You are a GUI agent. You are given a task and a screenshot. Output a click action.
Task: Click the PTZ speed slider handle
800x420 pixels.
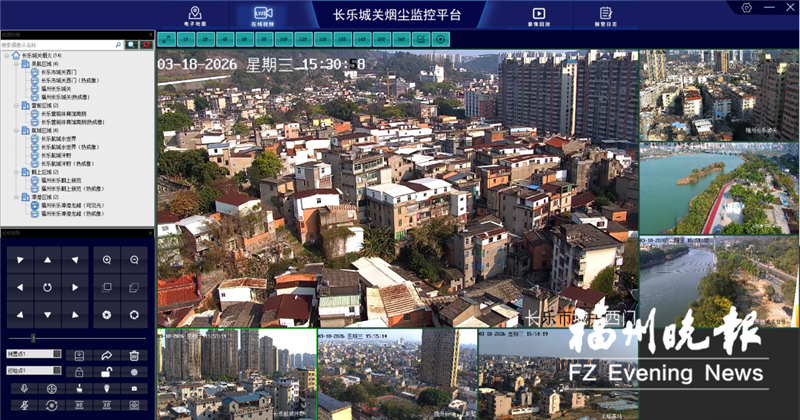(x=34, y=338)
